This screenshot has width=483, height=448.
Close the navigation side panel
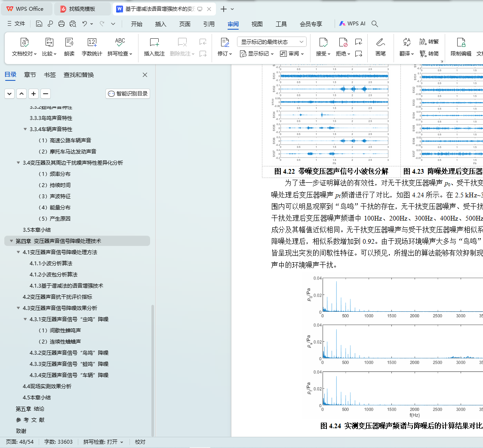pos(145,75)
